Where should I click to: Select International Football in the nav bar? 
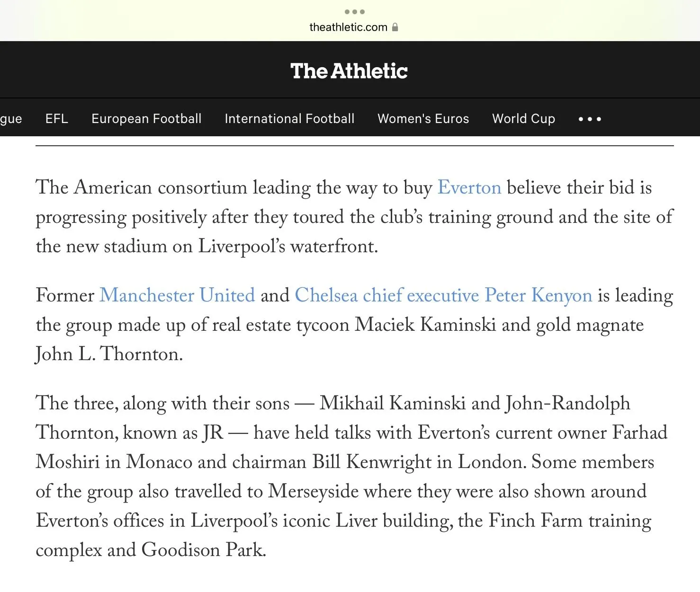[289, 118]
